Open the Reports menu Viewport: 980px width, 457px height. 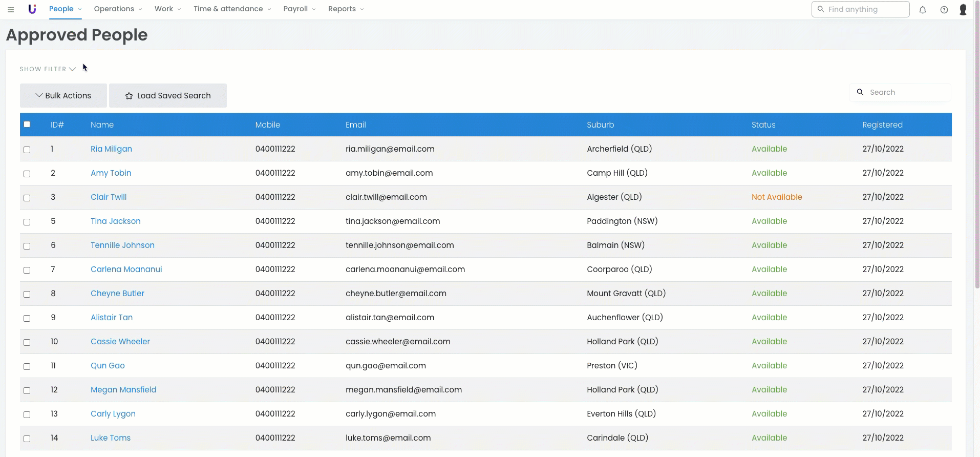pos(346,9)
